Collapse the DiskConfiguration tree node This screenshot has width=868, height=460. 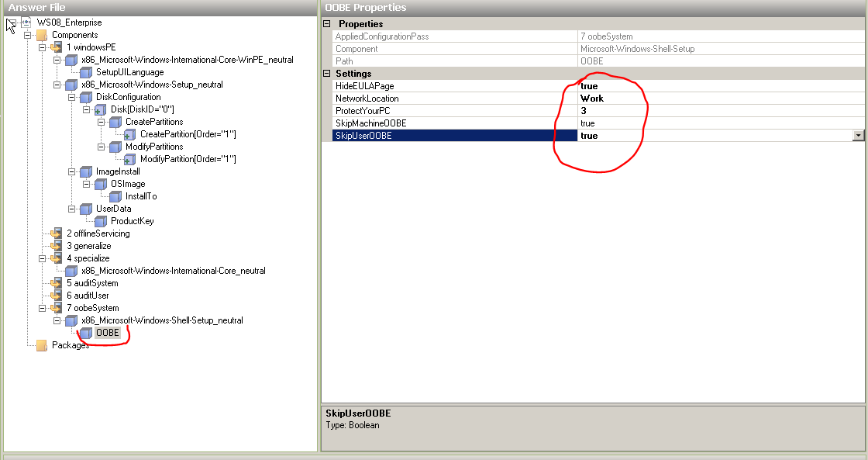71,97
